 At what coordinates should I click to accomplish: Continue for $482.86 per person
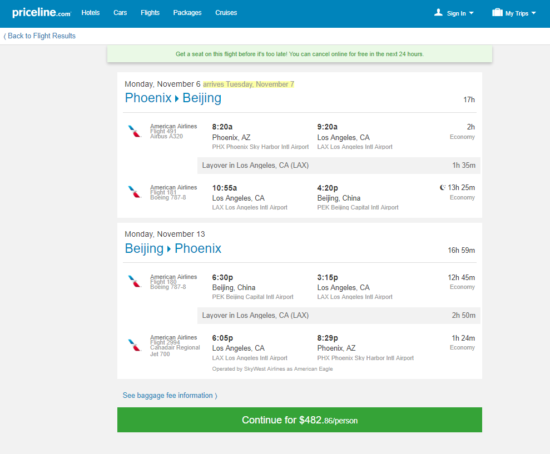coord(300,420)
